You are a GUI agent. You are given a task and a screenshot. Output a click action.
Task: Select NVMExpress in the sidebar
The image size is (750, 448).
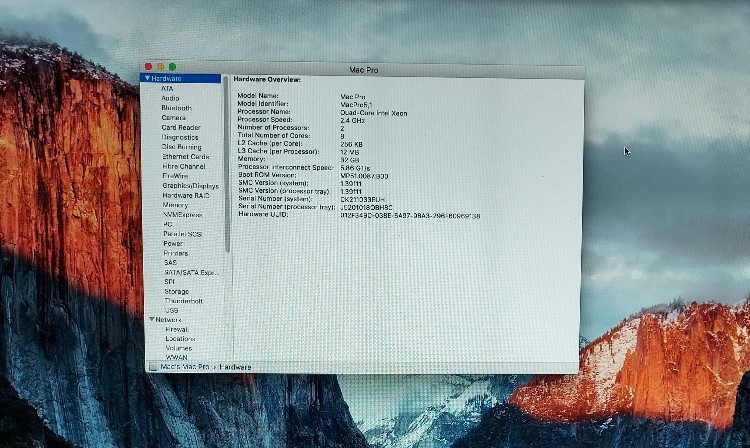pyautogui.click(x=183, y=215)
